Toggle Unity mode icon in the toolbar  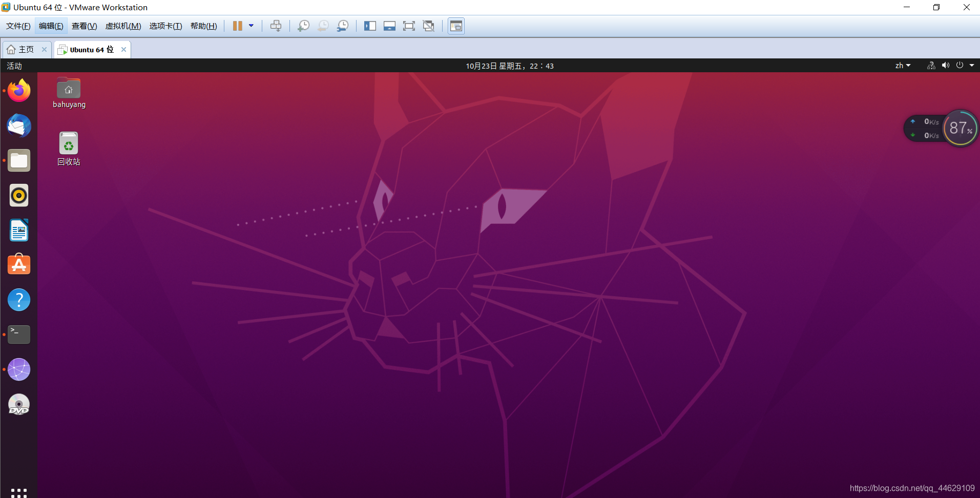[x=428, y=26]
